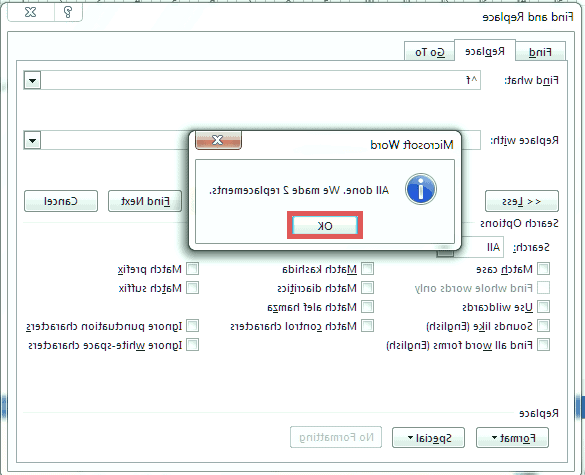Tick Ignore white-space characters
Viewport: 585px width, 475px height.
click(x=193, y=345)
